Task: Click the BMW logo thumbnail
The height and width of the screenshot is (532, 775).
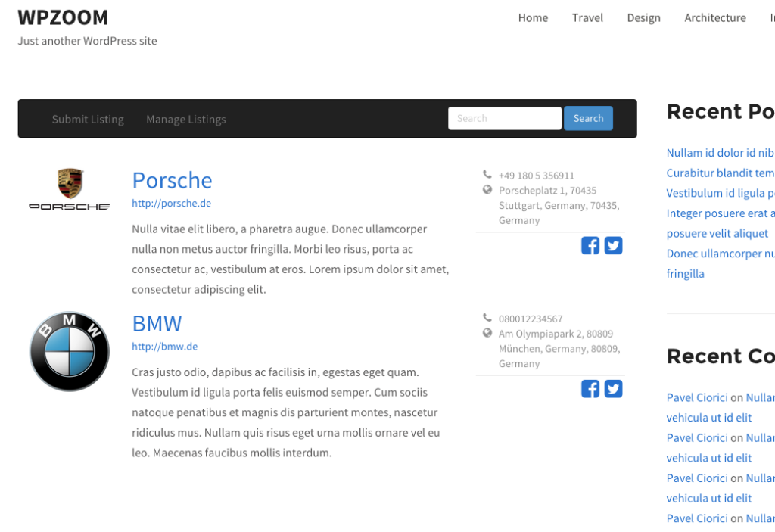Action: [x=70, y=352]
